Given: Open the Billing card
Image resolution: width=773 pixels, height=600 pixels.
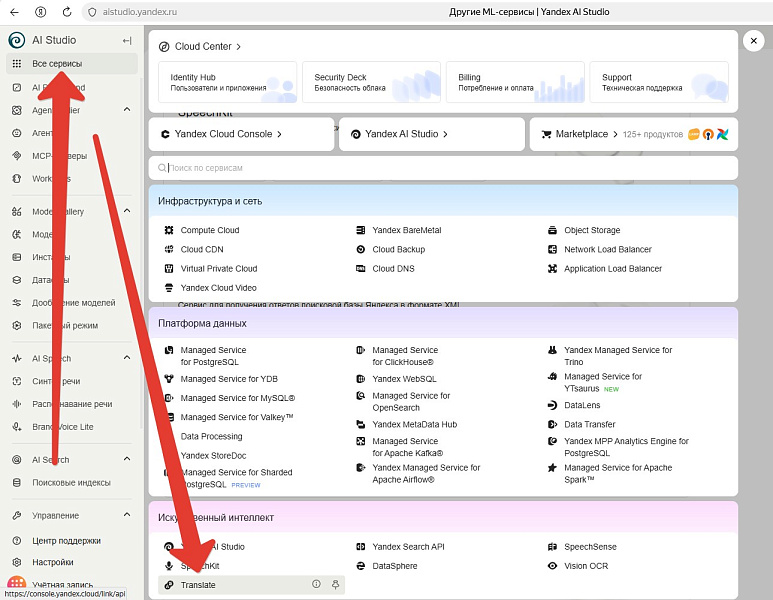Looking at the screenshot, I should coord(515,82).
